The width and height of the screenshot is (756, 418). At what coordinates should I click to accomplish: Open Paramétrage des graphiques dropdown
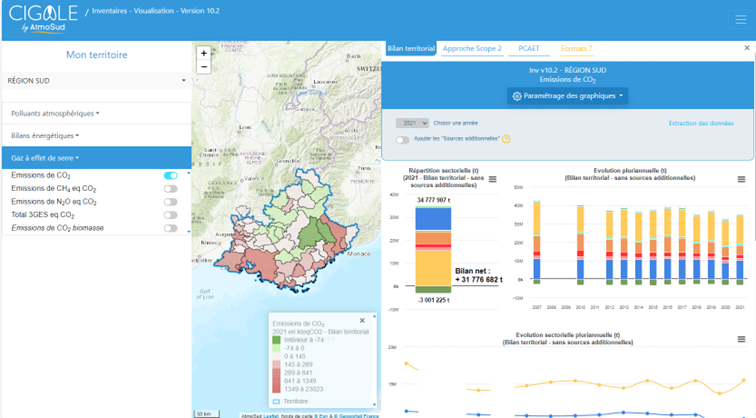point(567,96)
